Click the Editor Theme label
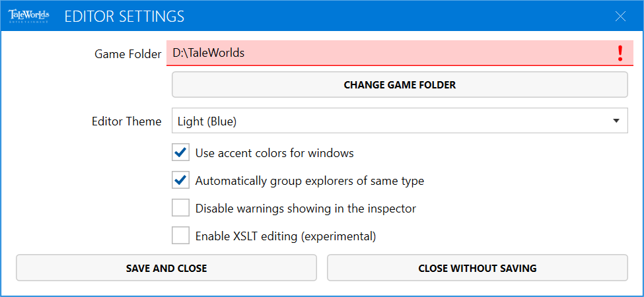The width and height of the screenshot is (644, 297). point(127,121)
